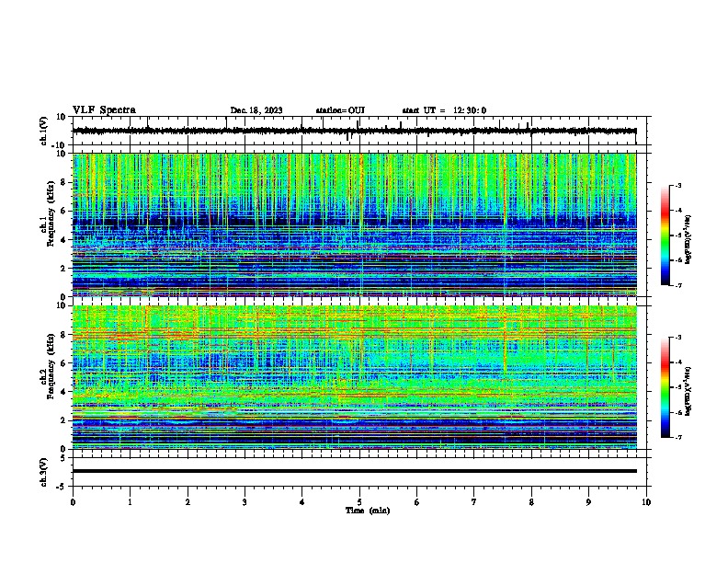
Task: Click the "ch.3(V)" axis label
Action: coord(44,472)
